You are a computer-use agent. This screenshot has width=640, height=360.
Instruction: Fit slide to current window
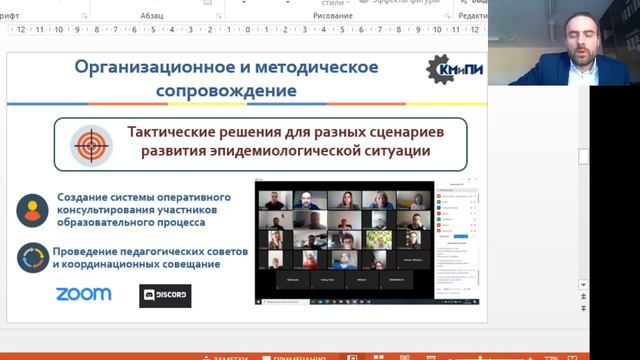pyautogui.click(x=572, y=358)
